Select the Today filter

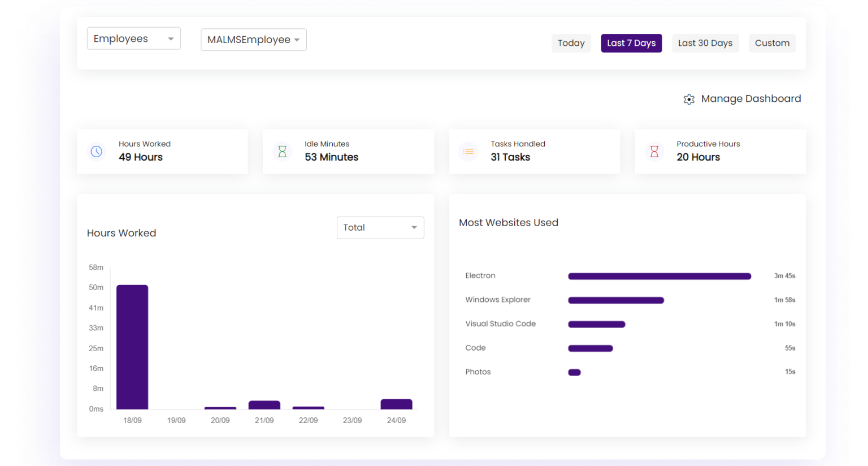[x=571, y=43]
